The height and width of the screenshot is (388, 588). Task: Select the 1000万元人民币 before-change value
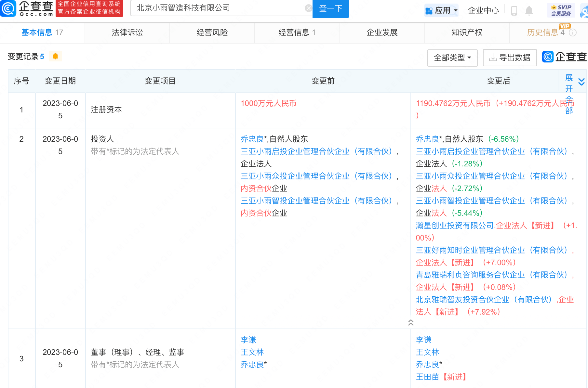pyautogui.click(x=269, y=103)
